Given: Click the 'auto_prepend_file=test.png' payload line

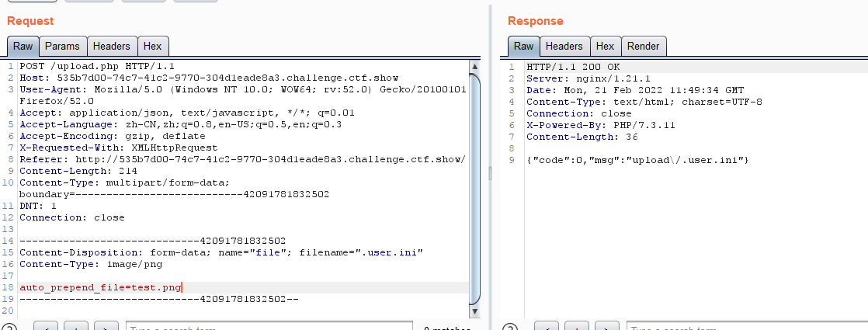Looking at the screenshot, I should click(x=100, y=287).
